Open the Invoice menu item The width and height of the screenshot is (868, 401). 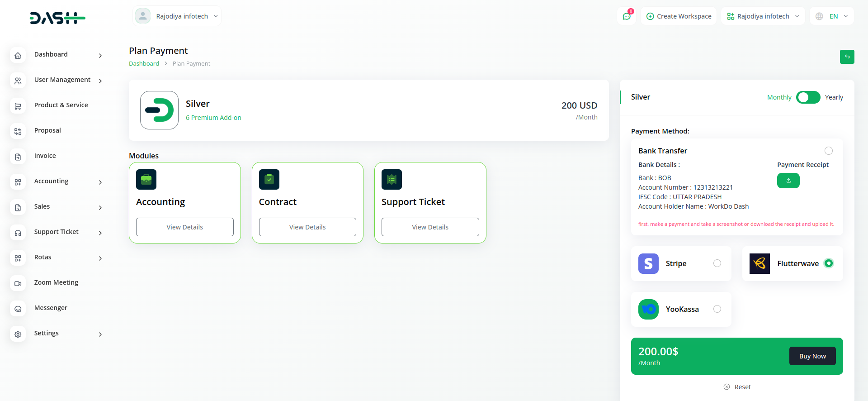[45, 156]
